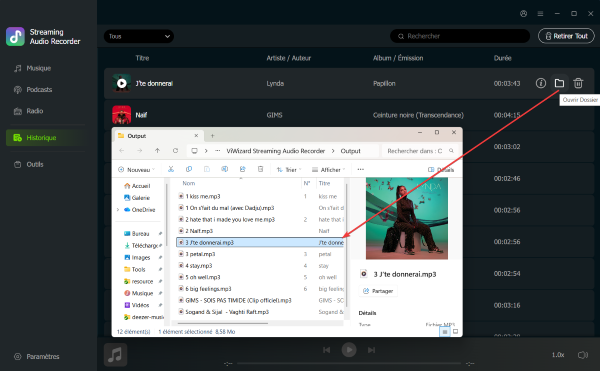Click the album art preview in details pane
Viewport: 600px width, 371px height.
(407, 218)
